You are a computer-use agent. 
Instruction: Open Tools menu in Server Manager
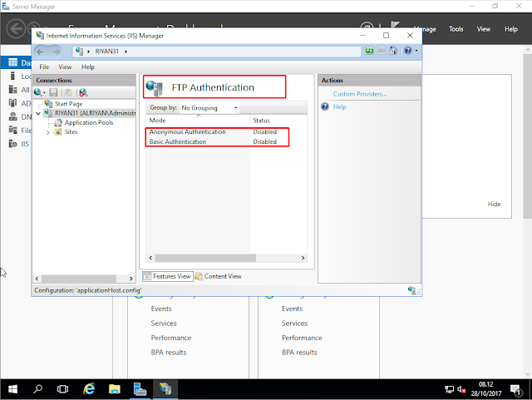[456, 29]
